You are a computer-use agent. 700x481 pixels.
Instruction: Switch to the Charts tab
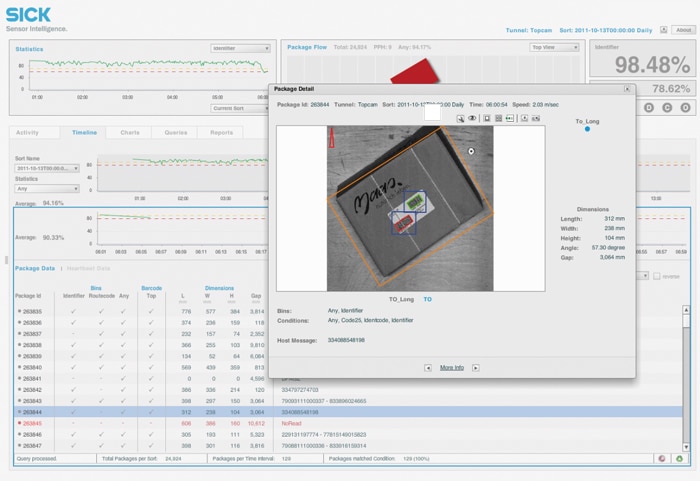tap(130, 132)
